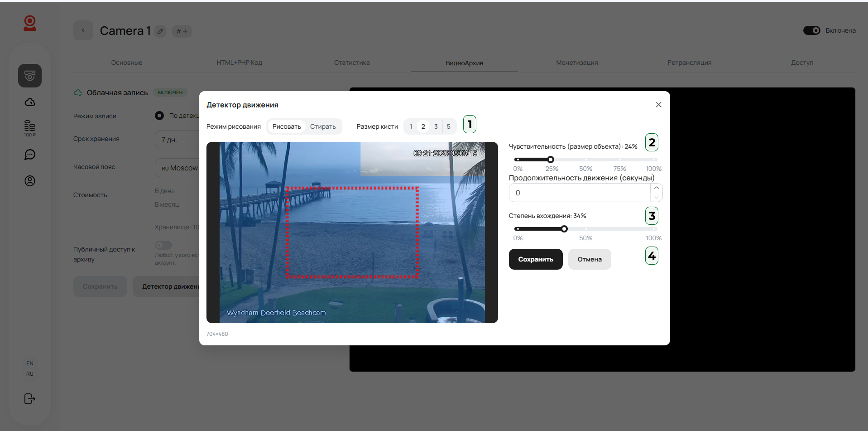Open the user profile icon
868x431 pixels.
(x=30, y=181)
